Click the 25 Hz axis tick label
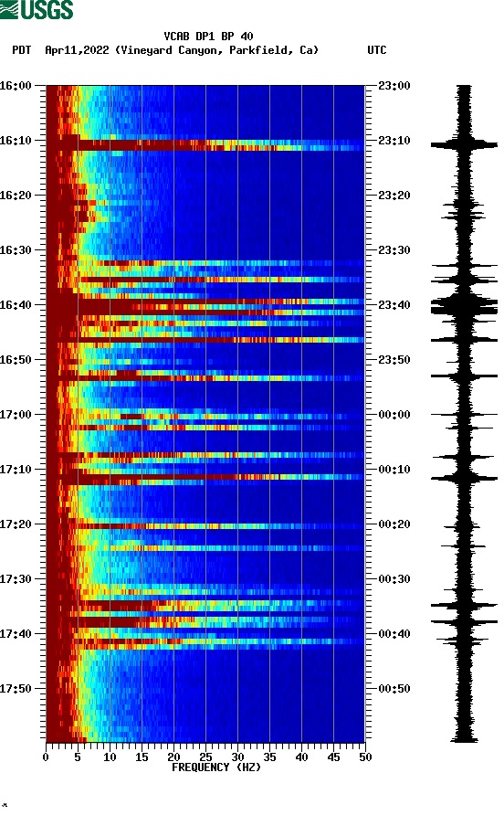 pos(205,757)
